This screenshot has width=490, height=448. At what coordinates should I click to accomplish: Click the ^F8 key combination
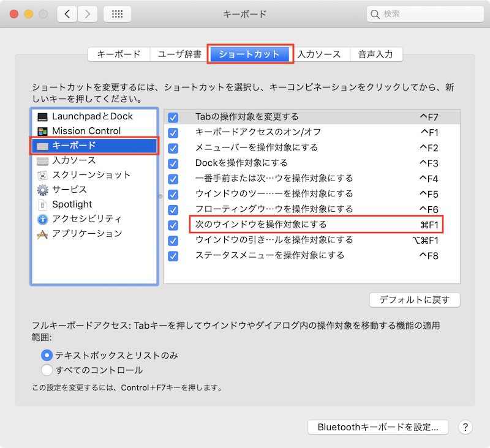click(x=429, y=256)
